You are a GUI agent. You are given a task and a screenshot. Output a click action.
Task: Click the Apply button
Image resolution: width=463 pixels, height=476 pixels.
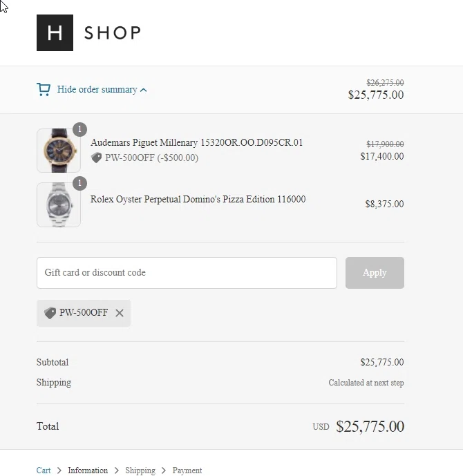(375, 273)
